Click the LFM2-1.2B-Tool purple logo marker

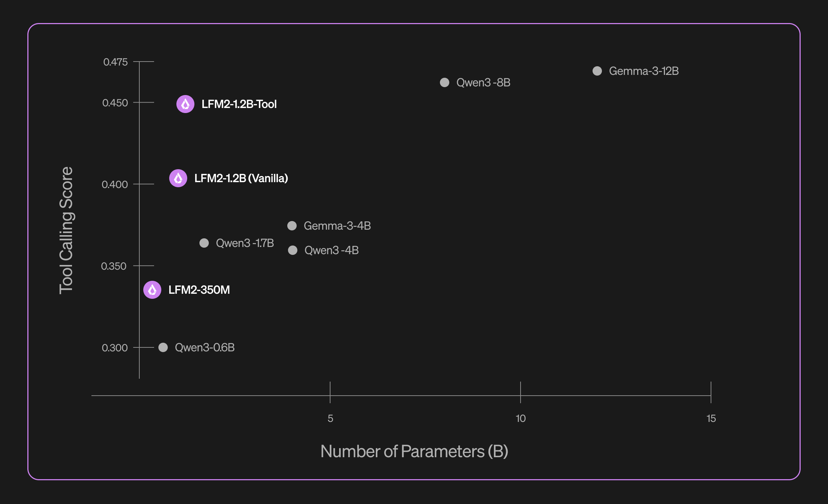[185, 104]
